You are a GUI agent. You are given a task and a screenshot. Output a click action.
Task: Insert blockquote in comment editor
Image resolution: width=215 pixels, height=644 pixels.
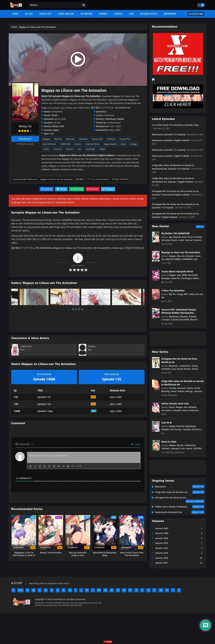[x=59, y=466]
